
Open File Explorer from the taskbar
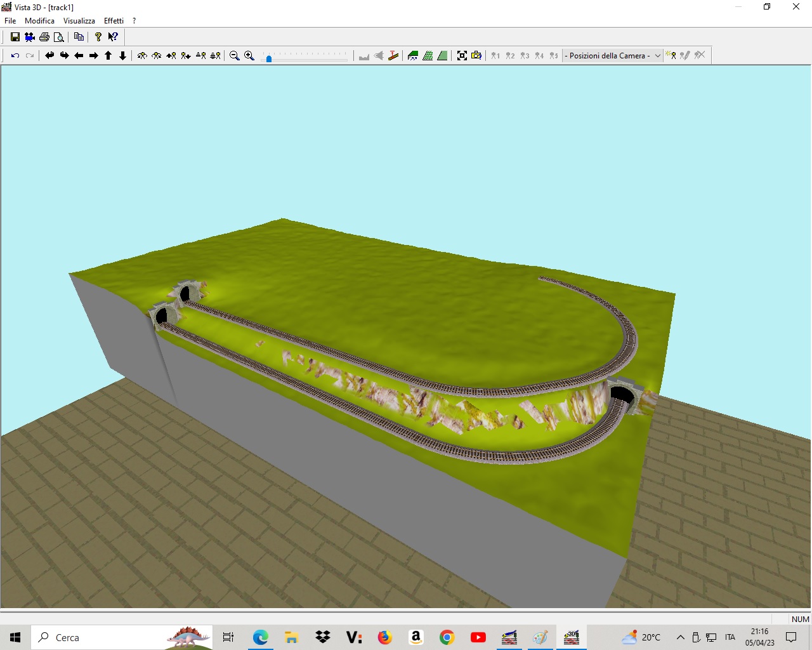pos(291,637)
